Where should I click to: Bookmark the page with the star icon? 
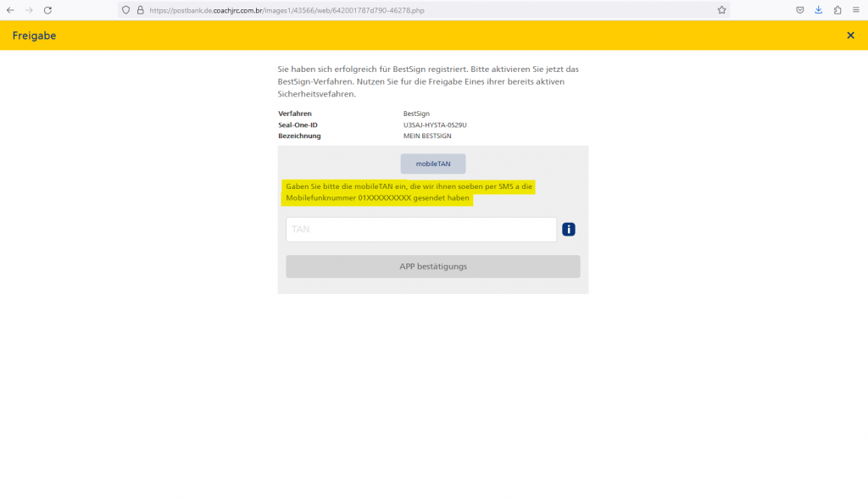pyautogui.click(x=721, y=10)
